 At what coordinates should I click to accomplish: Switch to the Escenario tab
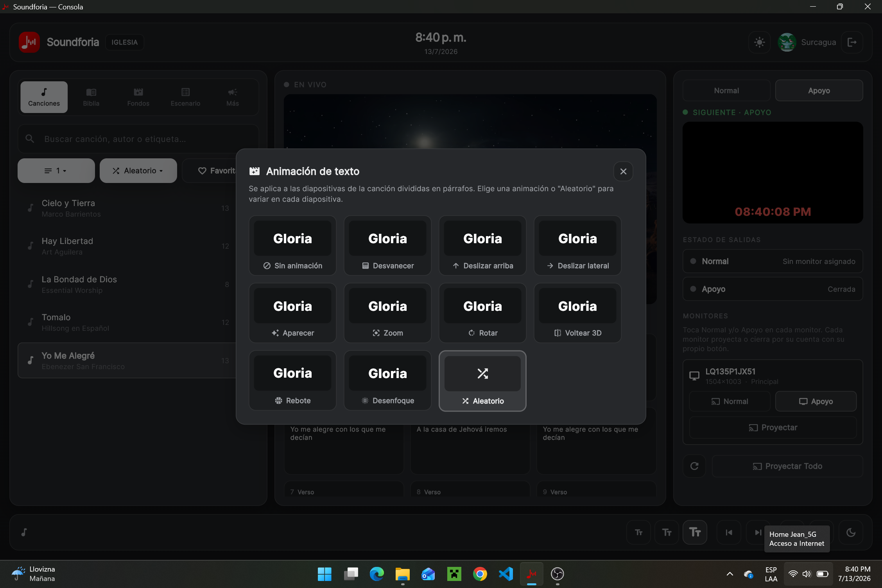pos(185,97)
